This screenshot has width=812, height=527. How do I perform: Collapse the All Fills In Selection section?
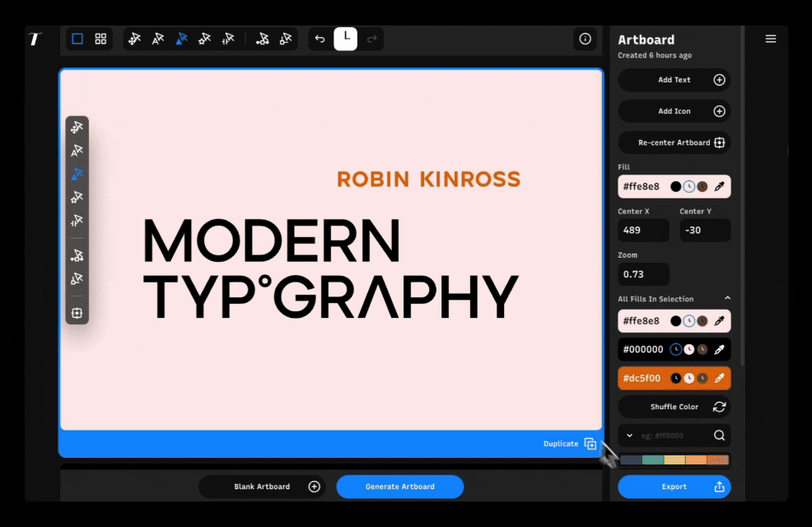(x=728, y=298)
